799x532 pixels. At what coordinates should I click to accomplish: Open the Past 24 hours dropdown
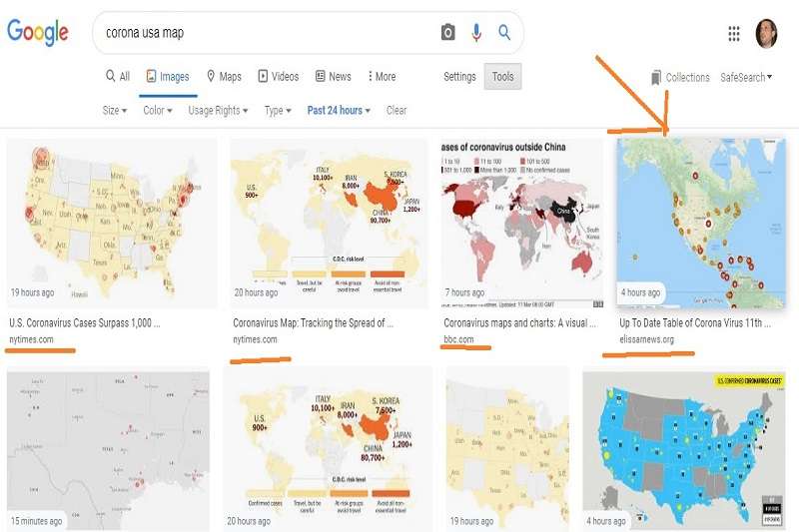pyautogui.click(x=339, y=110)
